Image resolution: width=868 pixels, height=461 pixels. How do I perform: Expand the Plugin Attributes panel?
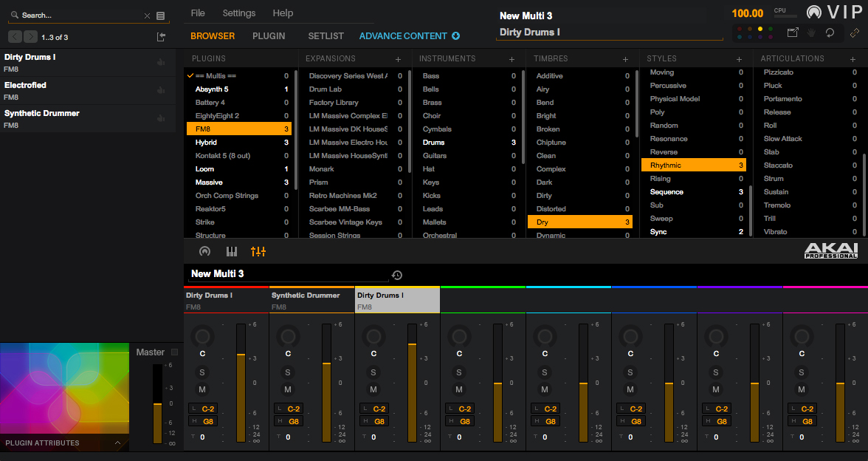pyautogui.click(x=117, y=443)
